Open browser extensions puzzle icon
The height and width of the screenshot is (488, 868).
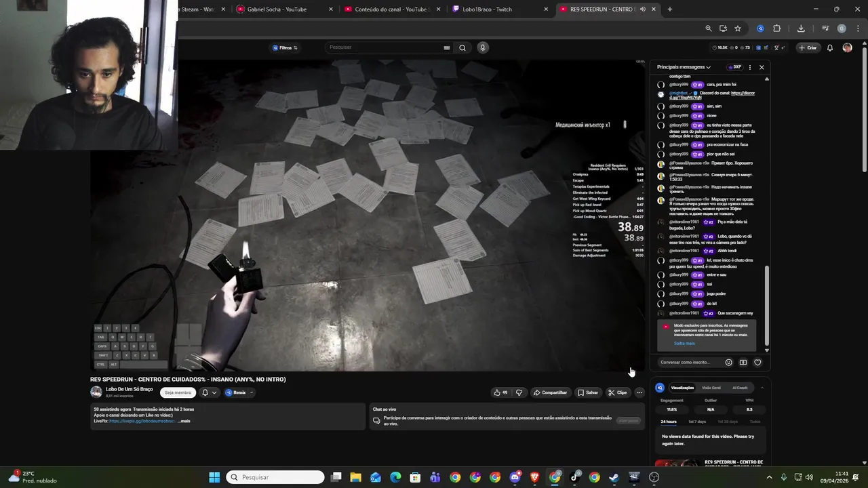[x=777, y=28]
